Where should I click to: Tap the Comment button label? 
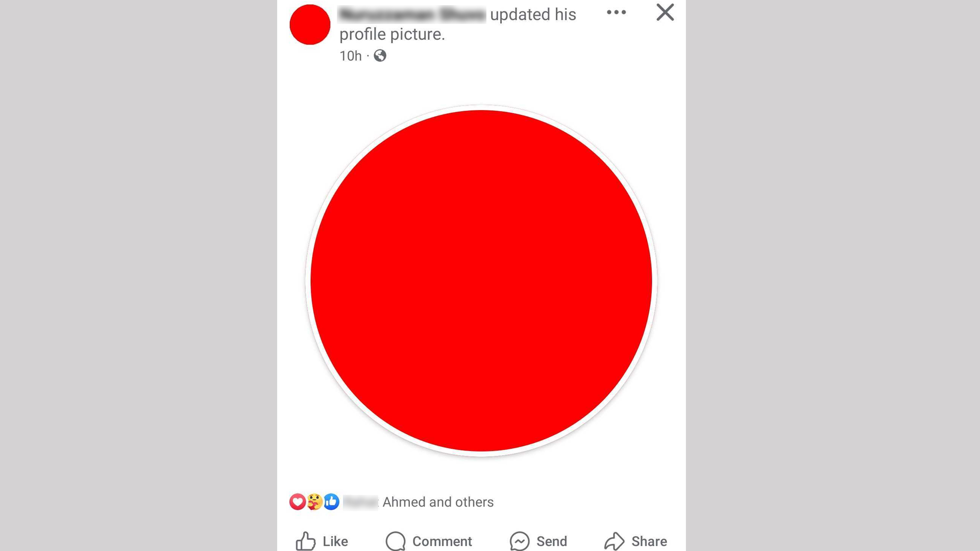[442, 541]
